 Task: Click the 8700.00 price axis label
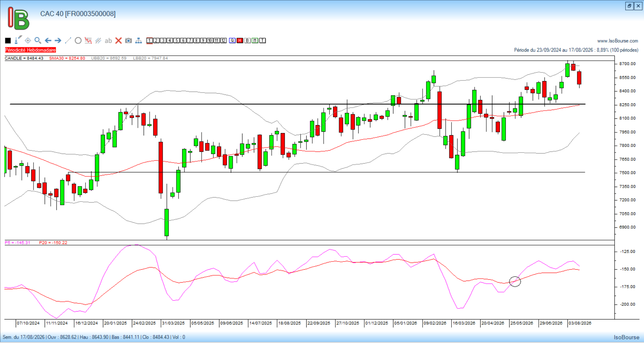point(627,64)
